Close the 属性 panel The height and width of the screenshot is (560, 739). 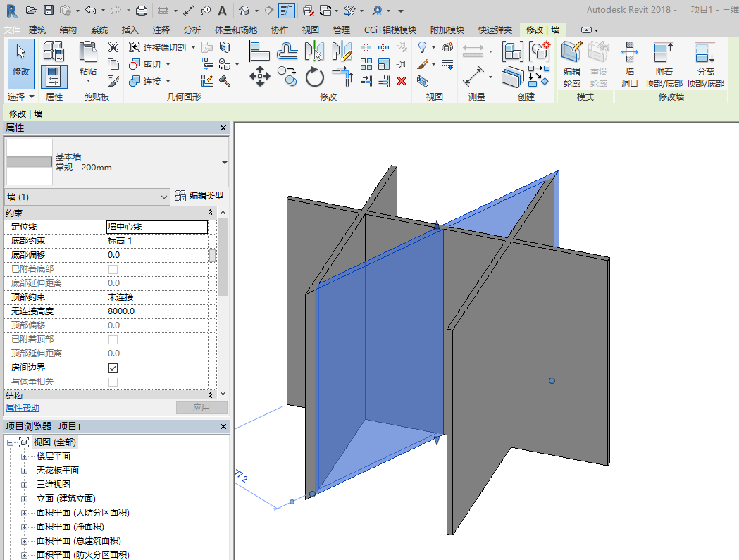(223, 128)
